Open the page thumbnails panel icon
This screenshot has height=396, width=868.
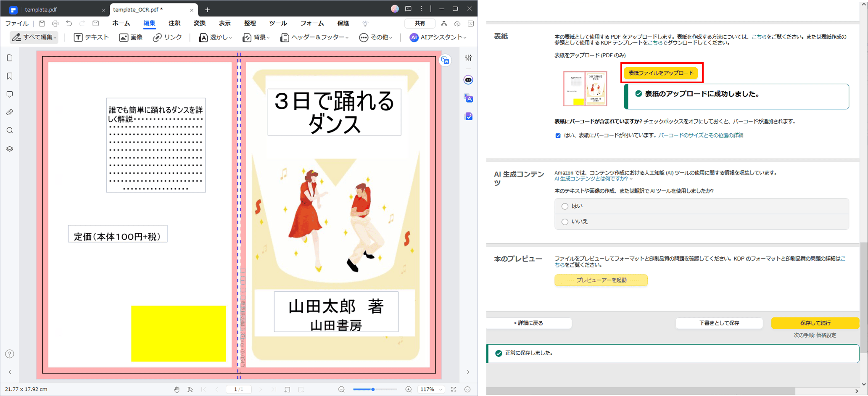(x=10, y=58)
